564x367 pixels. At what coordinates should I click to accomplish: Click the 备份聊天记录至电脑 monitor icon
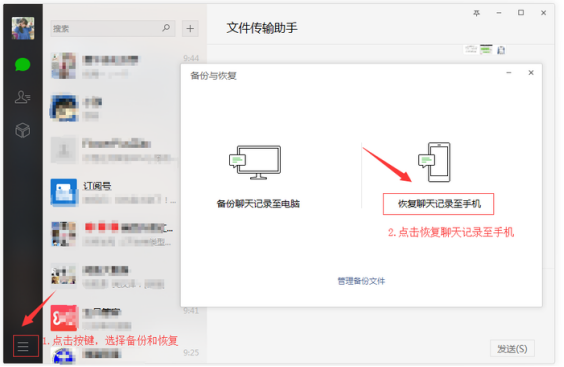(x=255, y=162)
